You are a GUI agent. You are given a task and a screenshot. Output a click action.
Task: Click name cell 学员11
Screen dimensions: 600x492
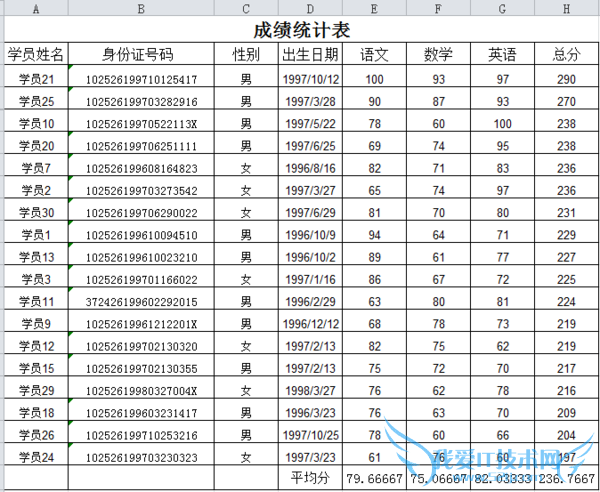36,298
